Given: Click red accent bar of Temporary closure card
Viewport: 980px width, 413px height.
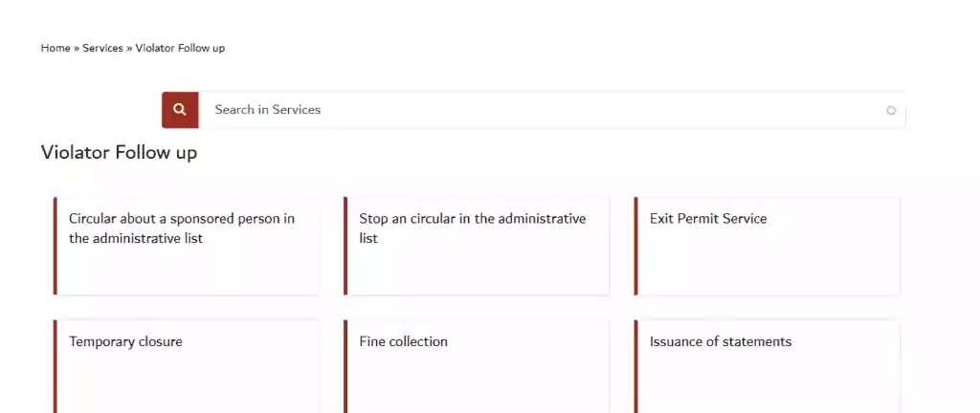Looking at the screenshot, I should 55,366.
